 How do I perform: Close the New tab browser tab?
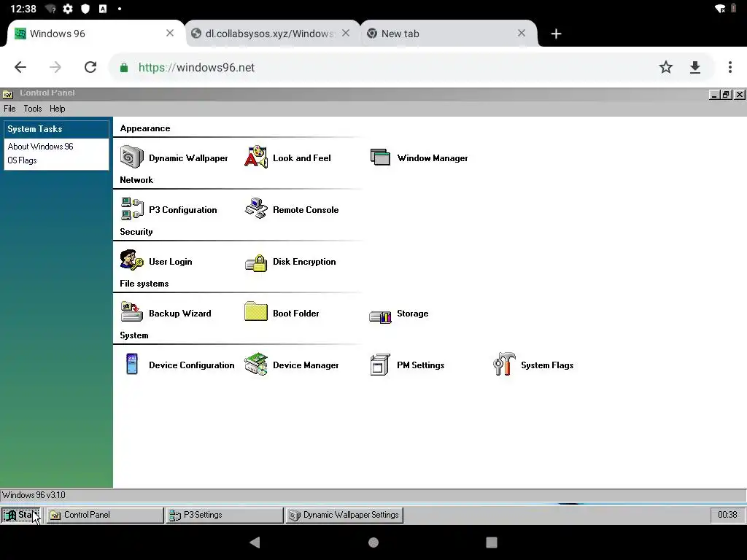coord(521,33)
